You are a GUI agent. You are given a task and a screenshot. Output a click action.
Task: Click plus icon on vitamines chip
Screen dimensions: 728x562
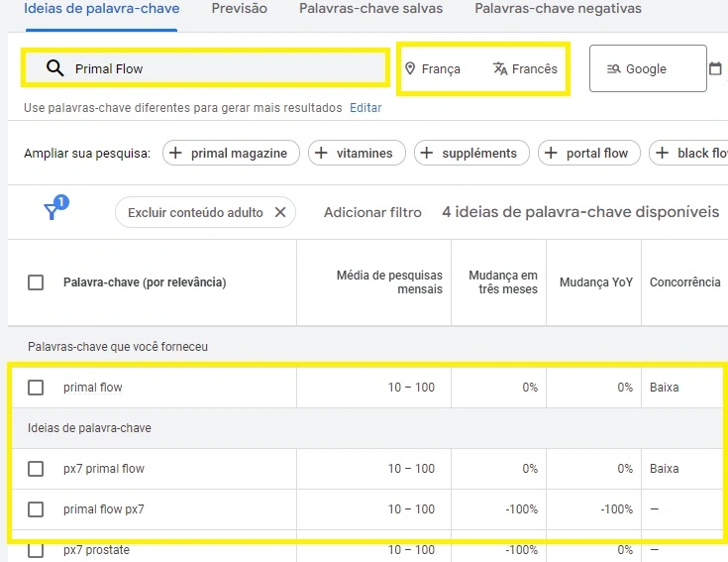321,153
